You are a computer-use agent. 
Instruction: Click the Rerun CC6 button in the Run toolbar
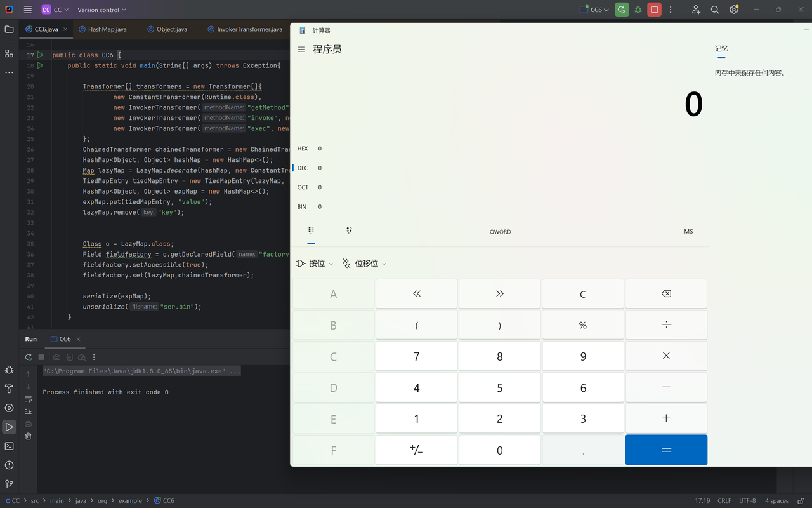coord(28,358)
